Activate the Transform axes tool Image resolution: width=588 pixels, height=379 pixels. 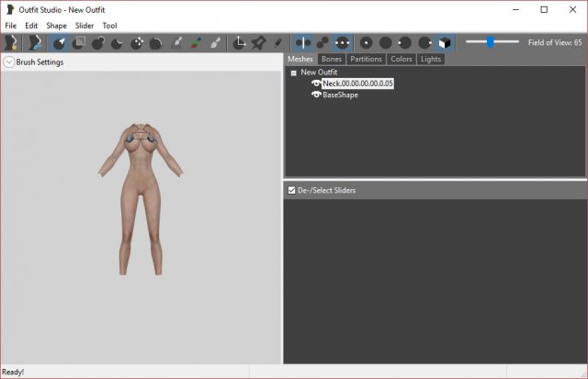[239, 42]
